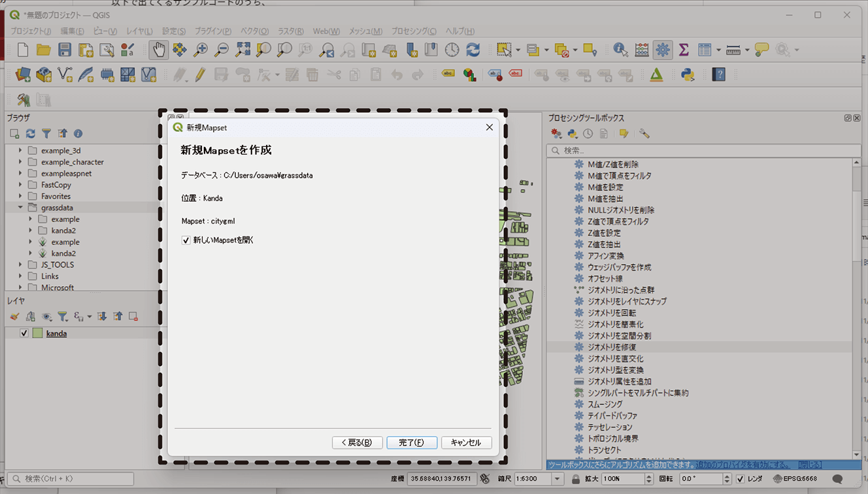
Task: Click the info icon in Browser panel
Action: click(x=78, y=133)
